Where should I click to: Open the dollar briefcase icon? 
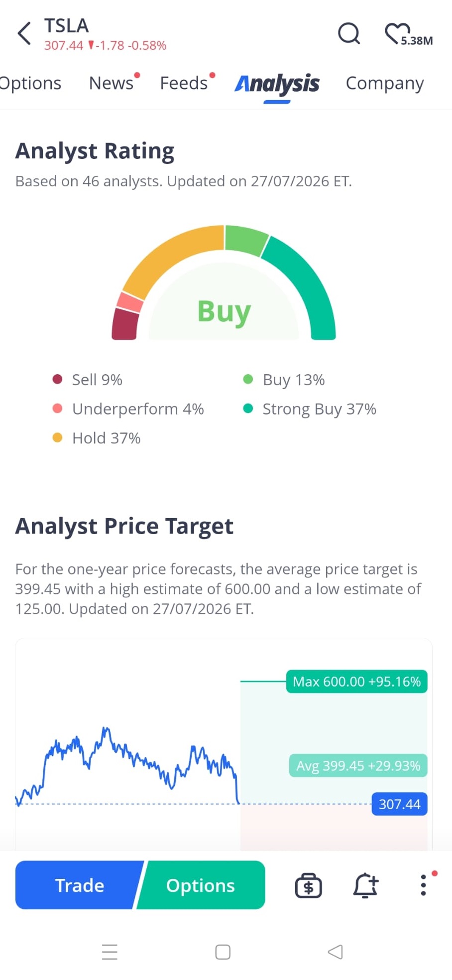pos(309,885)
